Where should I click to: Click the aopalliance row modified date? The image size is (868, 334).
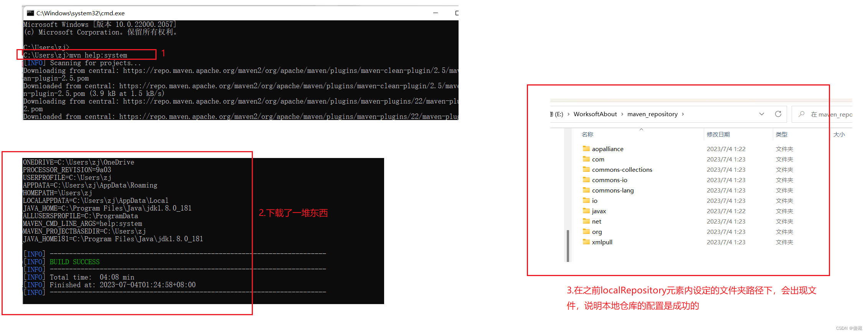tap(726, 149)
